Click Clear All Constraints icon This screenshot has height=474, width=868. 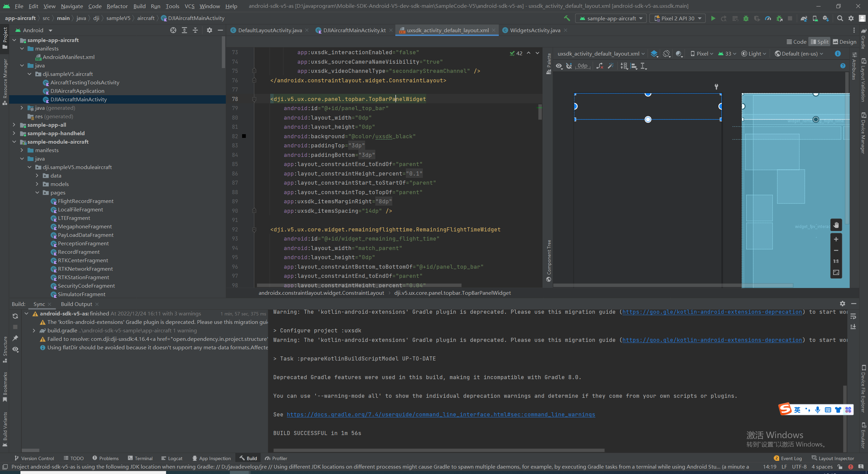pyautogui.click(x=599, y=66)
